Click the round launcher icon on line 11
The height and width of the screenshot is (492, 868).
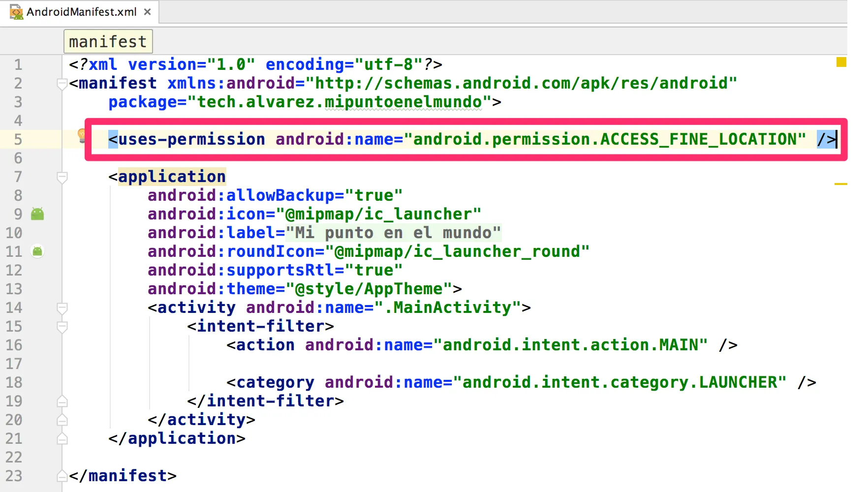pyautogui.click(x=37, y=251)
